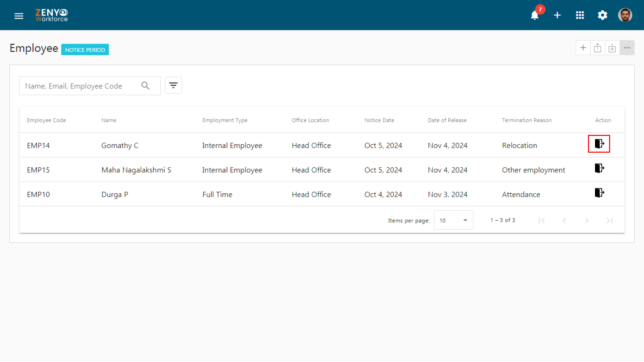Click the upload export icon
This screenshot has width=644, height=362.
point(597,48)
